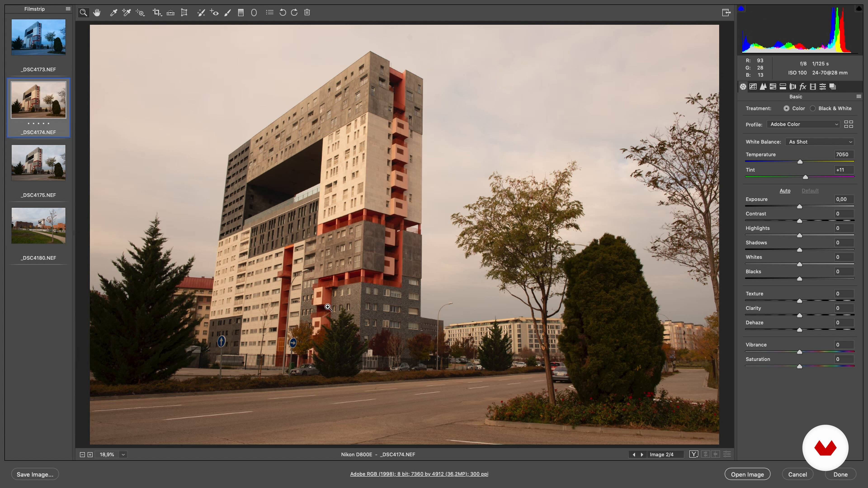
Task: Click zoom out minus button
Action: coord(82,455)
